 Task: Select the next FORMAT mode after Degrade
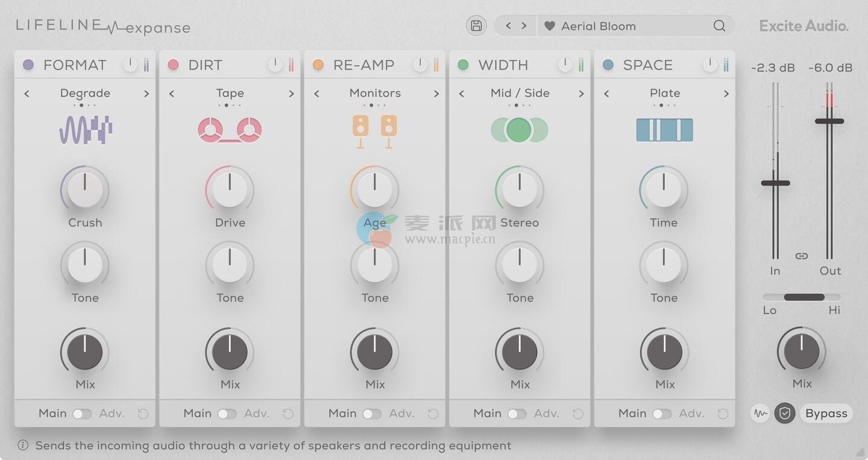coord(146,93)
